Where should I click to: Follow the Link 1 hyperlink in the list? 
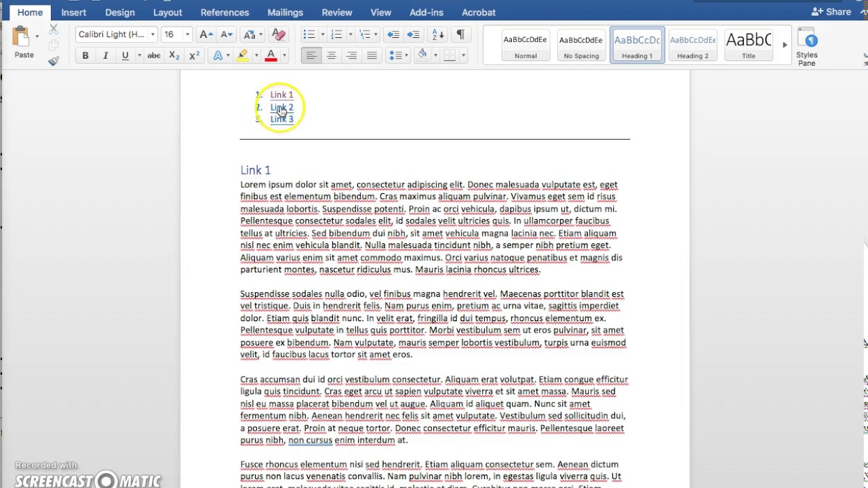click(281, 95)
